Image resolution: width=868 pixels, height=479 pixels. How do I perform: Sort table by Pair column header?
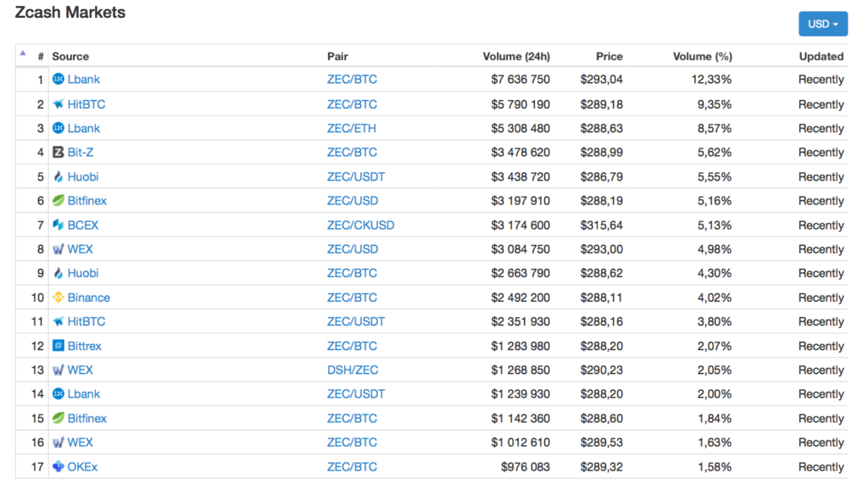[337, 57]
